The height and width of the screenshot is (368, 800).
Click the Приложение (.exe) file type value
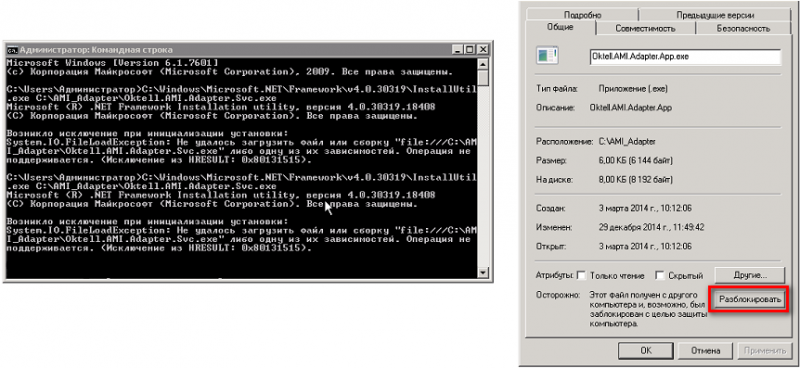633,89
